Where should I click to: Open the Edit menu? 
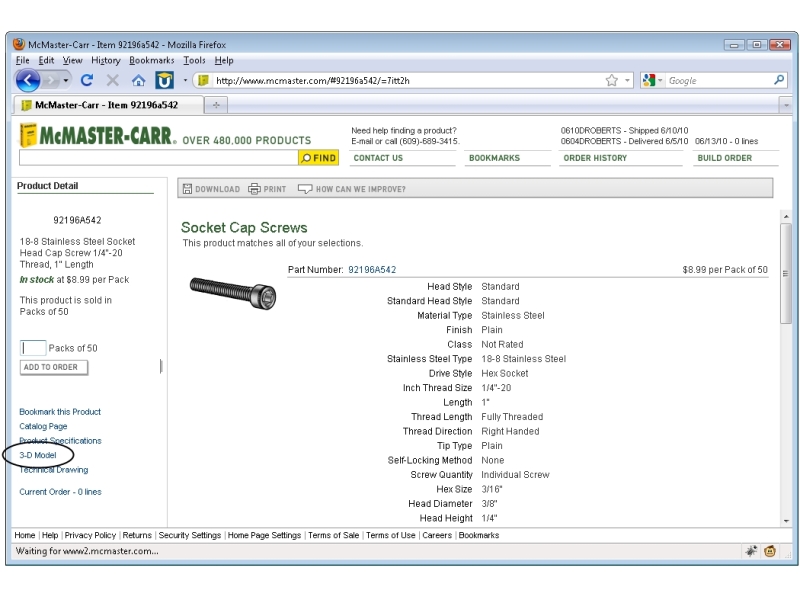click(46, 60)
